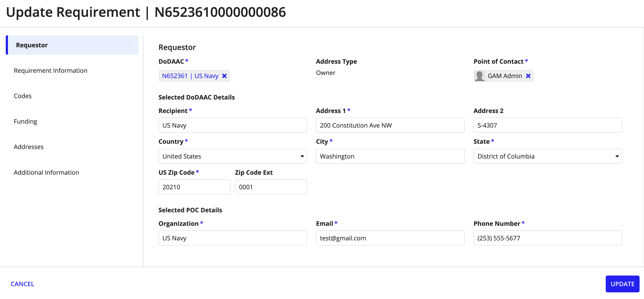Open the Requestor section
Image resolution: width=644 pixels, height=299 pixels.
pos(72,45)
